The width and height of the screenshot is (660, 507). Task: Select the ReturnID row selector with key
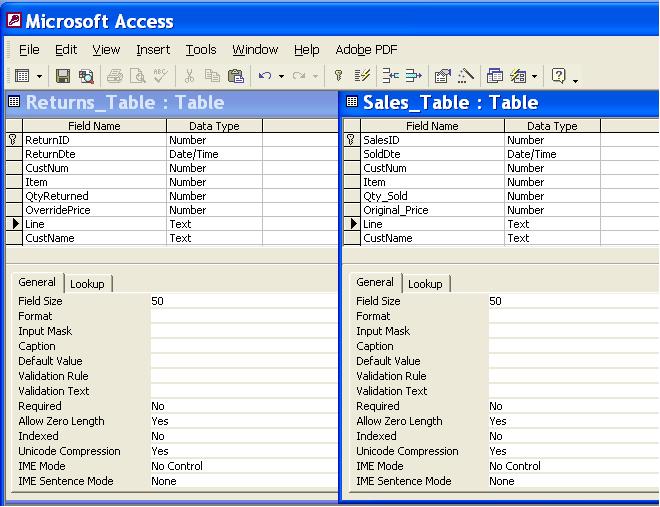click(x=13, y=140)
